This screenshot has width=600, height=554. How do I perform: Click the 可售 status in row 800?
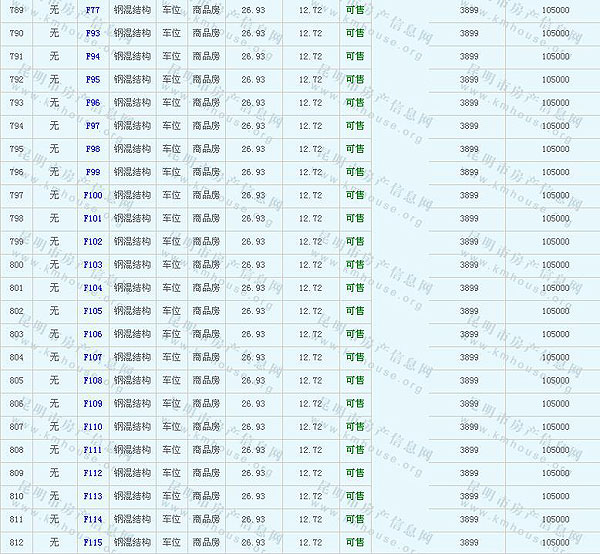[x=354, y=265]
